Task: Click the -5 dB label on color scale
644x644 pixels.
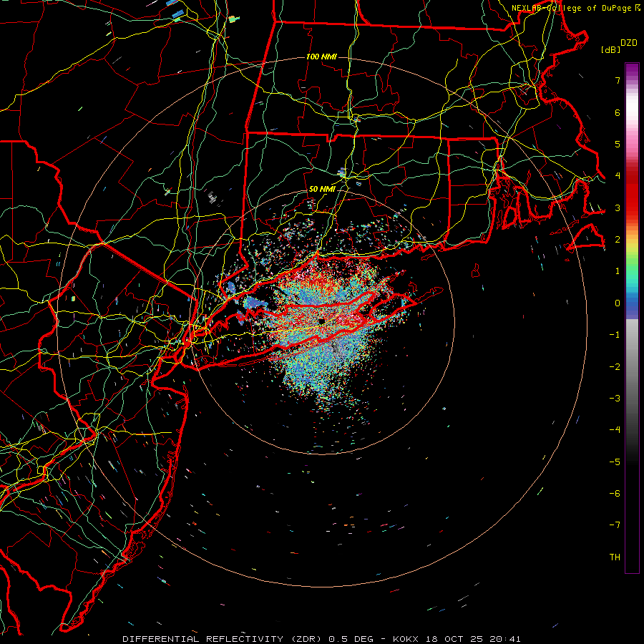Action: tap(615, 462)
